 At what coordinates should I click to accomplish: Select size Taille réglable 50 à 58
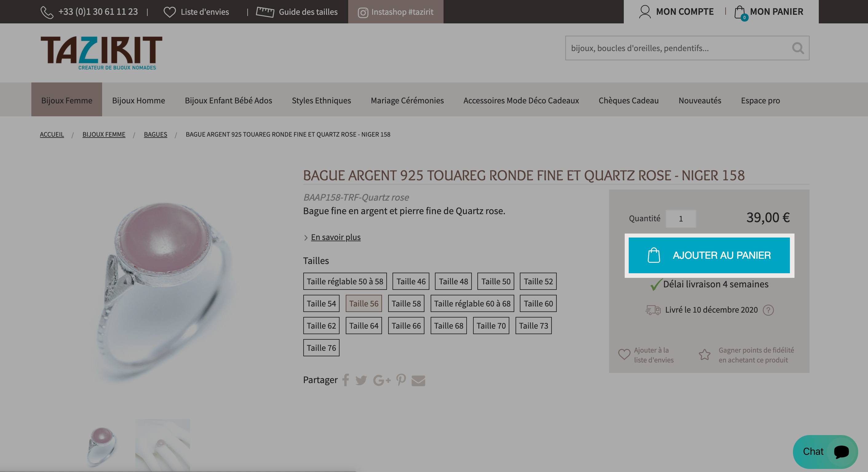pos(345,281)
